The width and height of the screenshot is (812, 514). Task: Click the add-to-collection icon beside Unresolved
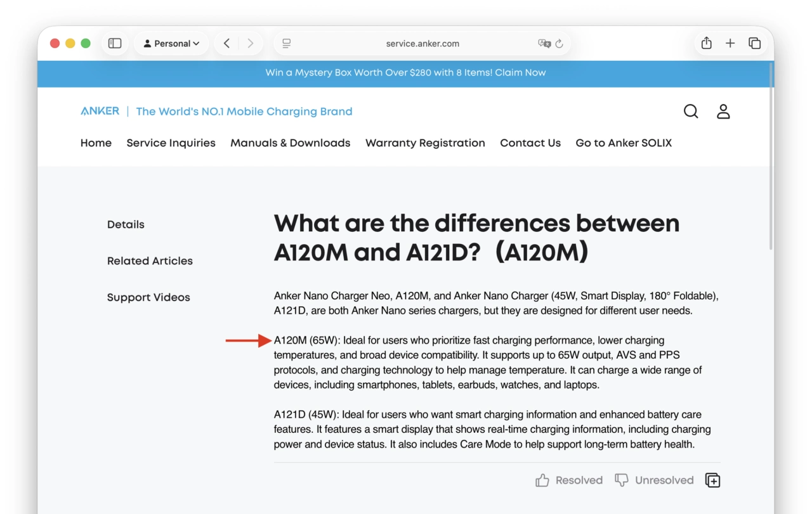click(712, 480)
